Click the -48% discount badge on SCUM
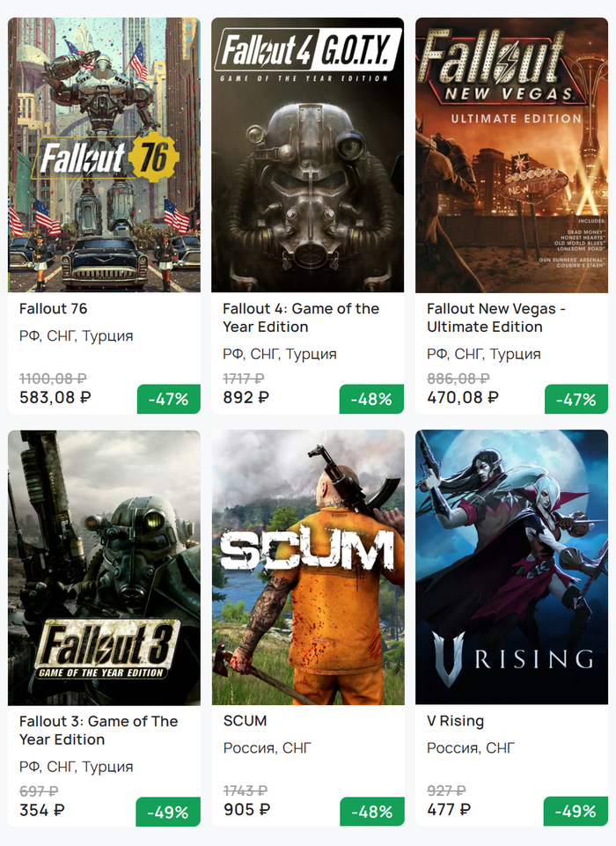The image size is (616, 846). coord(371,812)
